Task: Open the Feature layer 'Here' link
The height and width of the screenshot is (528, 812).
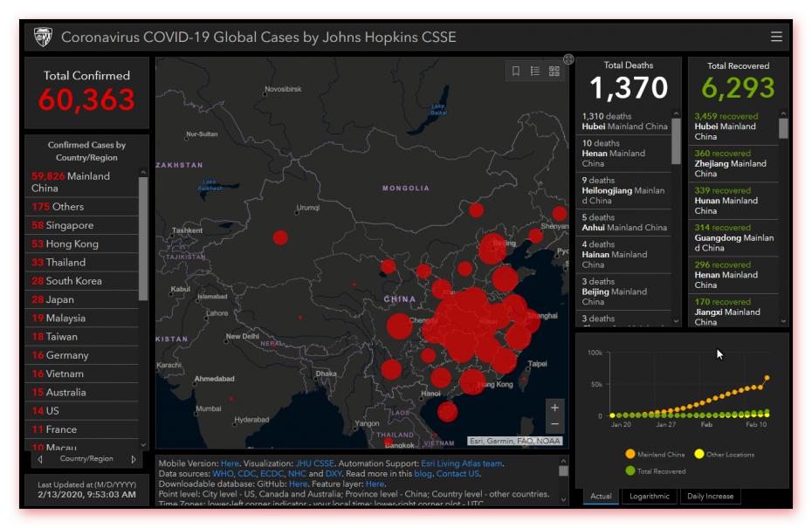Action: [375, 484]
